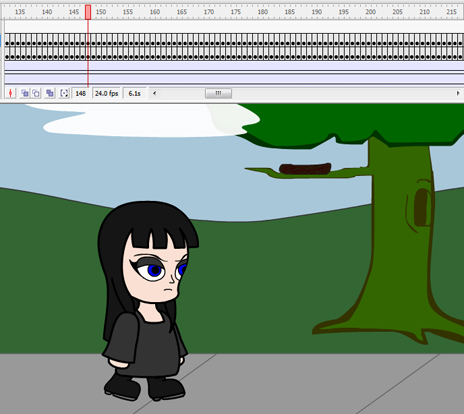Click the current frame field showing 148
This screenshot has width=464, height=414.
click(81, 93)
